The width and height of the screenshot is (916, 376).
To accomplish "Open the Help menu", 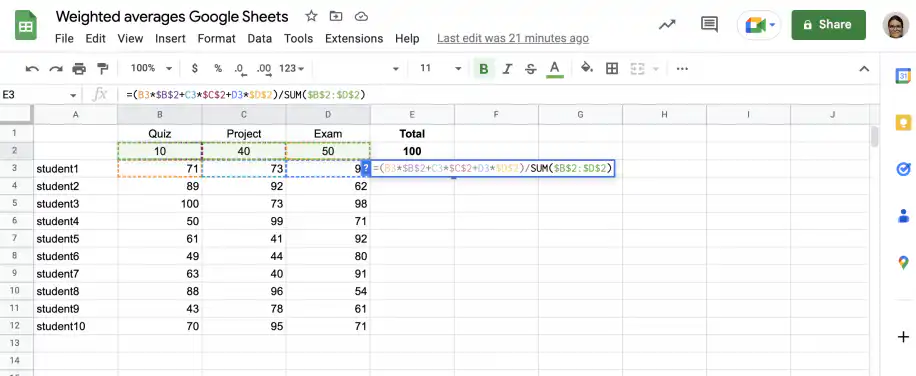I will coord(407,39).
